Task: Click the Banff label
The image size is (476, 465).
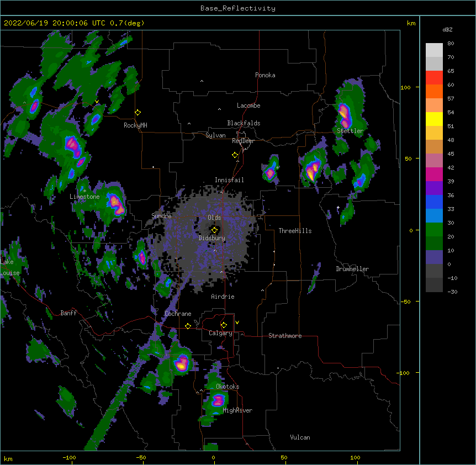Action: coord(68,313)
